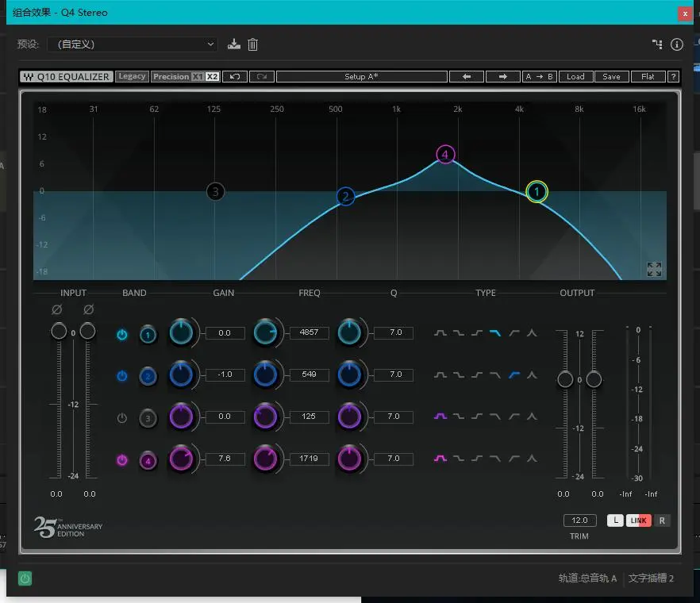Click band 4 gain knob

coord(181,459)
